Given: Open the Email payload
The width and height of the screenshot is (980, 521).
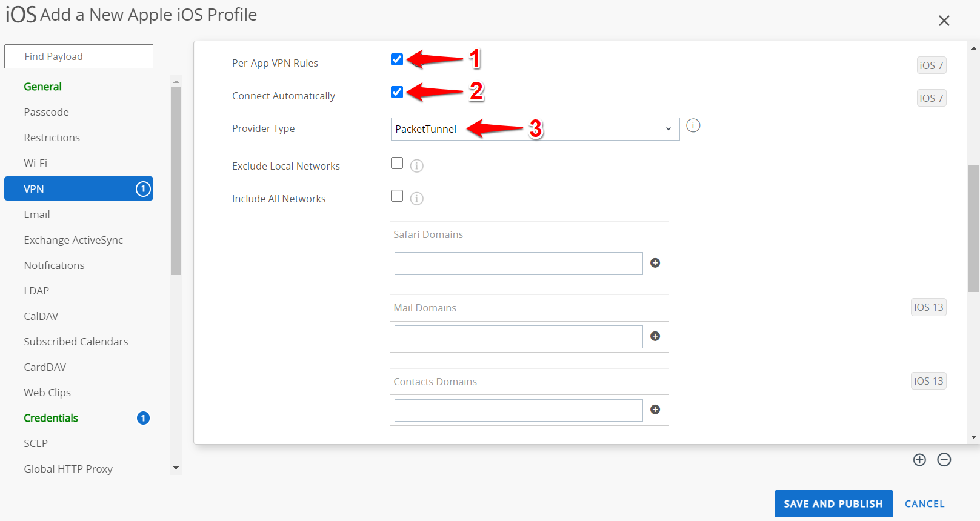Looking at the screenshot, I should point(36,214).
